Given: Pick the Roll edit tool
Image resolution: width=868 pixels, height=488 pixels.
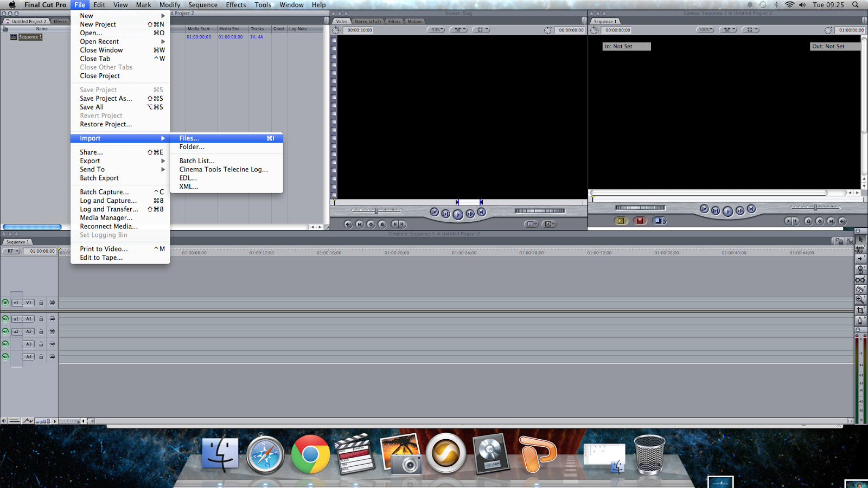Looking at the screenshot, I should click(x=860, y=269).
